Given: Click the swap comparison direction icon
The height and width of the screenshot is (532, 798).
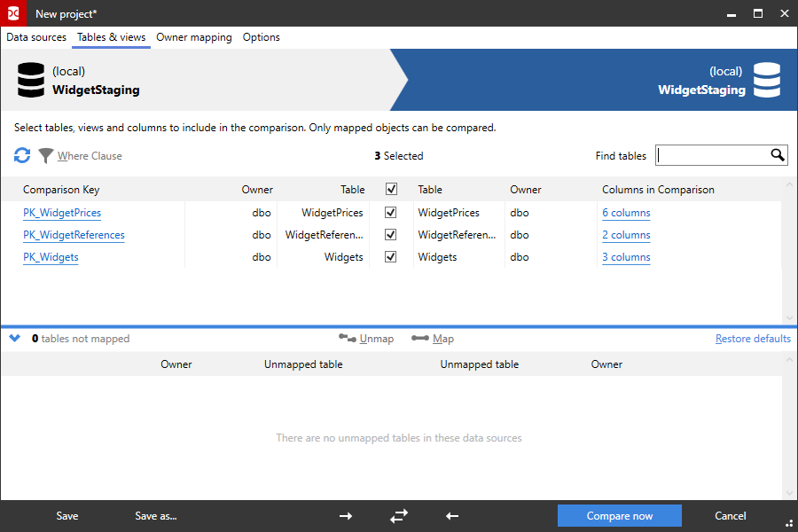Looking at the screenshot, I should tap(398, 515).
